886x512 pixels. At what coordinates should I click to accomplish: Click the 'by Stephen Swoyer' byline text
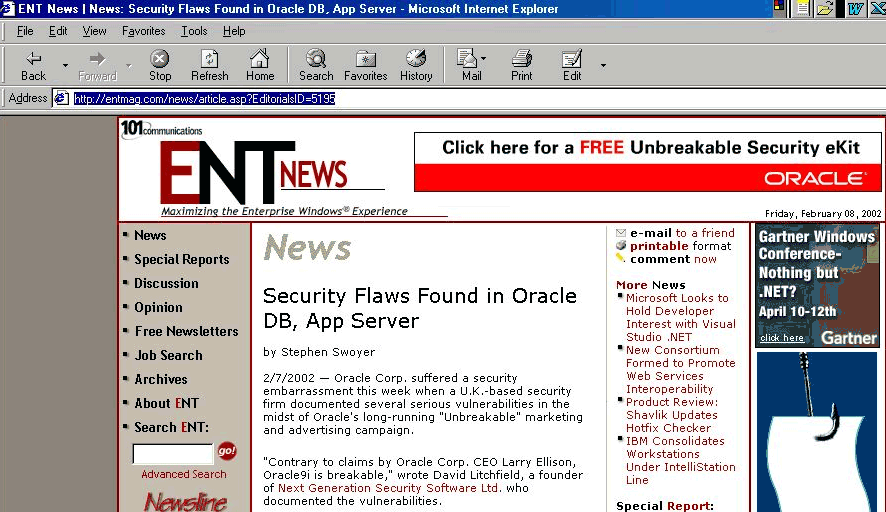pos(319,352)
